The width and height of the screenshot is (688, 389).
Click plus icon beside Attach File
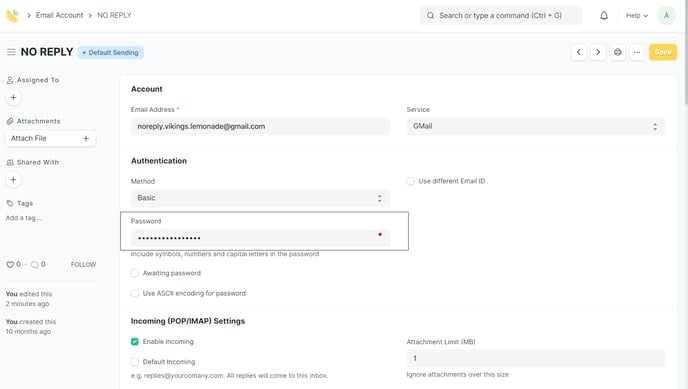86,139
